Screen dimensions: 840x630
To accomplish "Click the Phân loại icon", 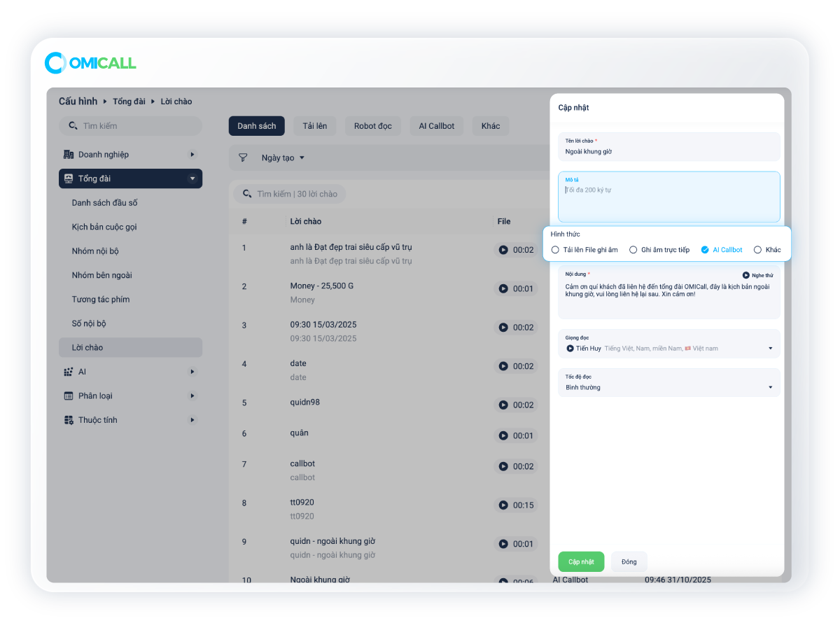I will tap(69, 395).
